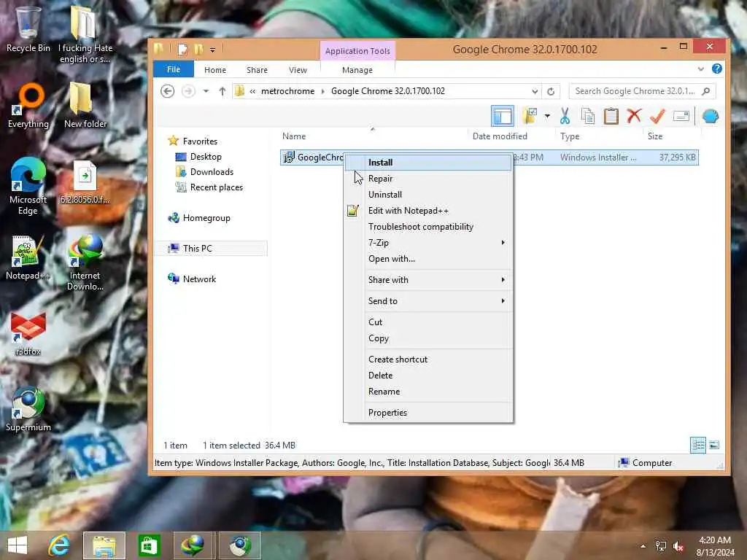
Task: Switch to large icons view button in status bar
Action: click(x=713, y=446)
